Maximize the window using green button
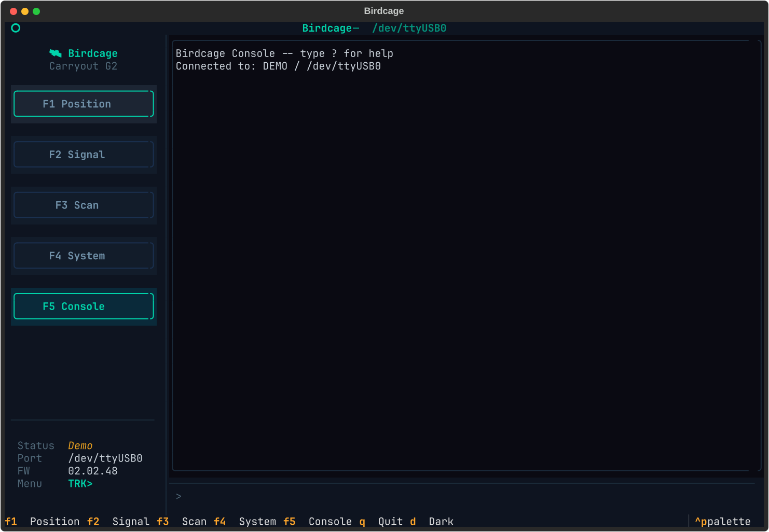 click(x=36, y=11)
